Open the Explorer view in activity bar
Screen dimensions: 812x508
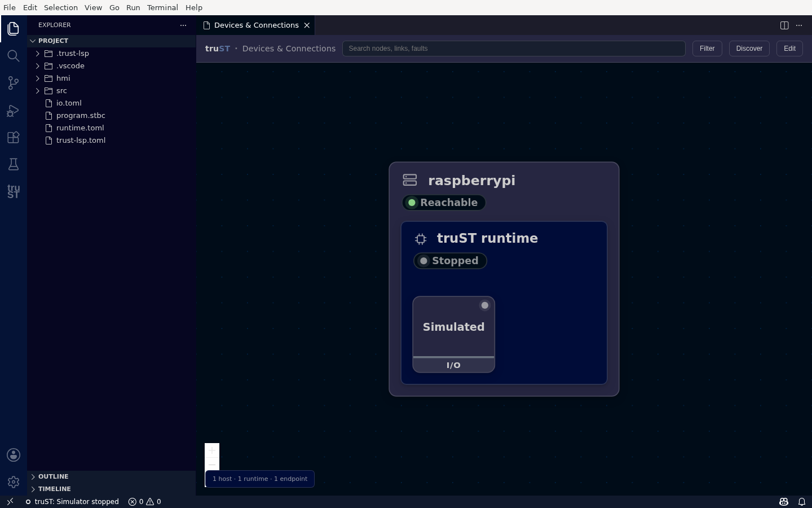click(x=14, y=29)
